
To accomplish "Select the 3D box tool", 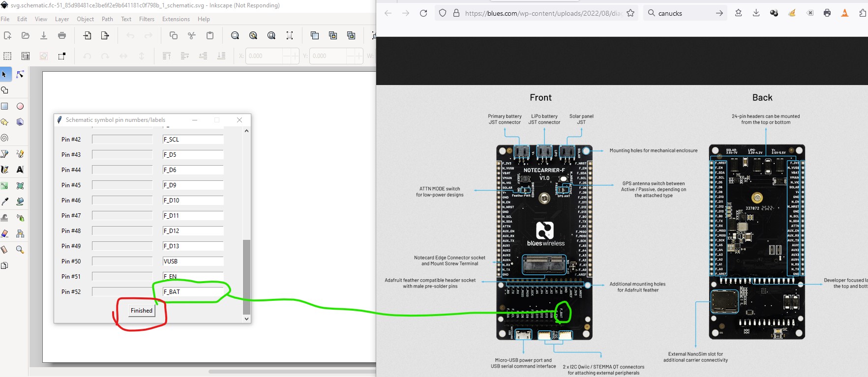I will point(20,122).
